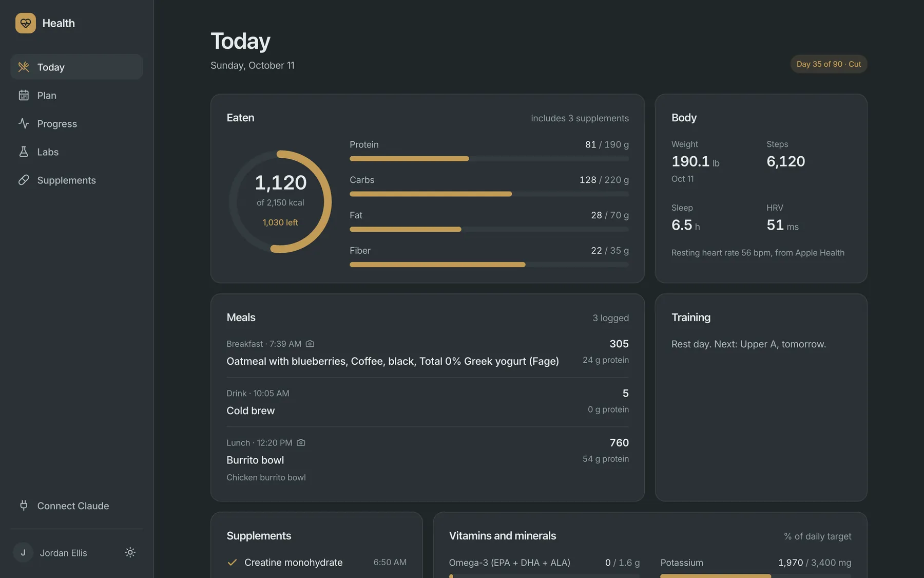Go to the Progress section

tap(76, 123)
